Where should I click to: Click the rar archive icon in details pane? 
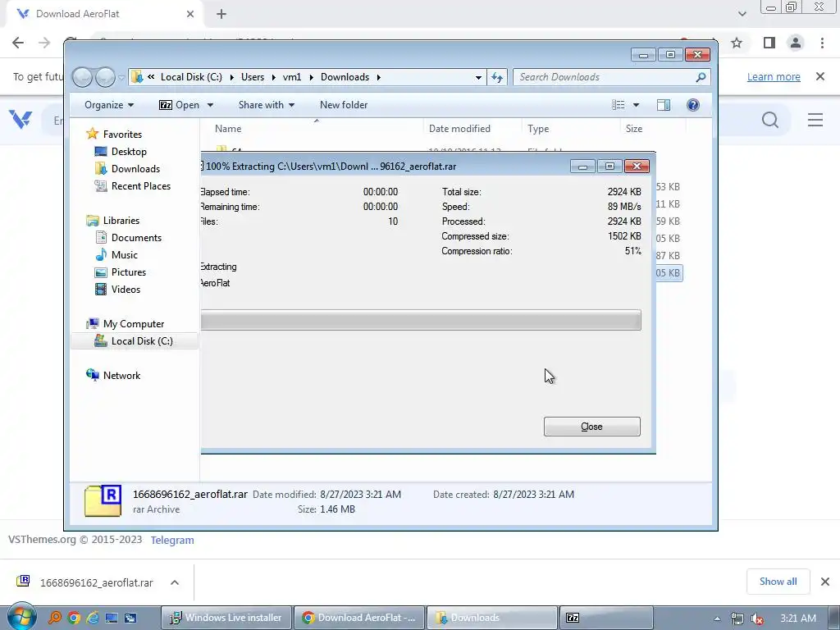pos(103,501)
